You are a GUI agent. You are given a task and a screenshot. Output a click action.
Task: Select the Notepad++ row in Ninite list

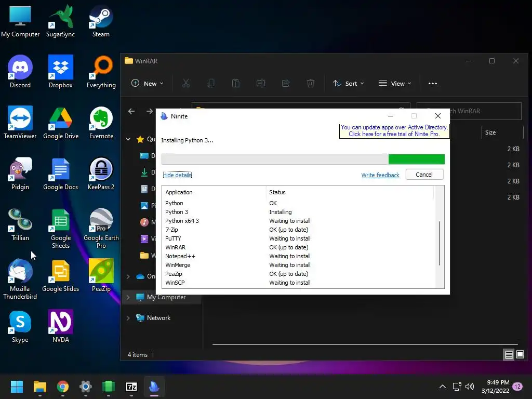tap(299, 256)
